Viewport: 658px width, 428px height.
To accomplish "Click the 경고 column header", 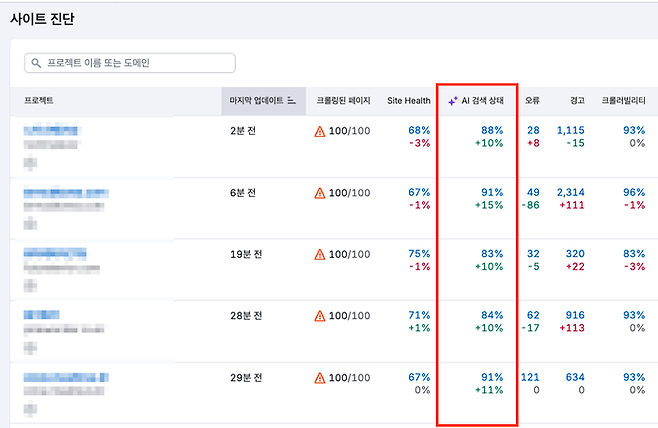I will 577,101.
